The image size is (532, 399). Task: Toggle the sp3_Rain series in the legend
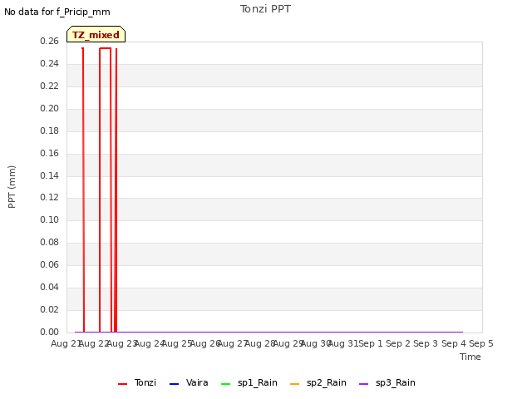click(x=387, y=382)
